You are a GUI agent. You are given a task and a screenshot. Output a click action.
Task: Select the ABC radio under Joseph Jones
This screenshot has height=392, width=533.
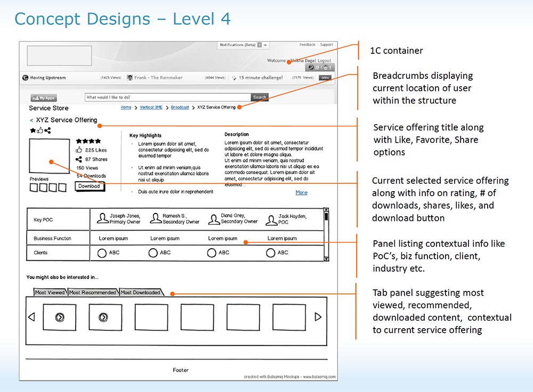click(102, 253)
